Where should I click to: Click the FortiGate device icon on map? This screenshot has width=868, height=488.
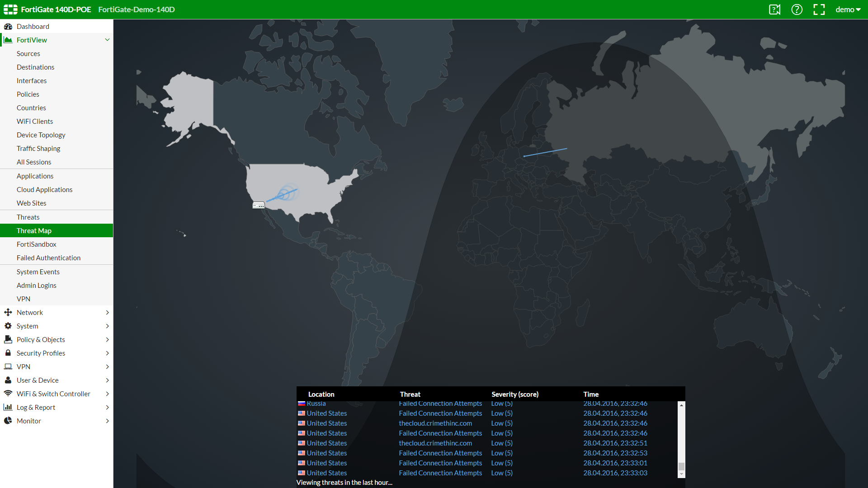point(259,205)
